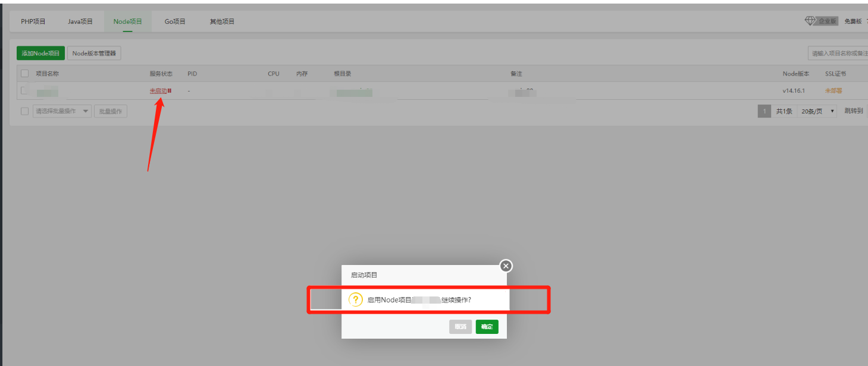The image size is (868, 366).
Task: Select the Node项目 tab
Action: pos(128,21)
